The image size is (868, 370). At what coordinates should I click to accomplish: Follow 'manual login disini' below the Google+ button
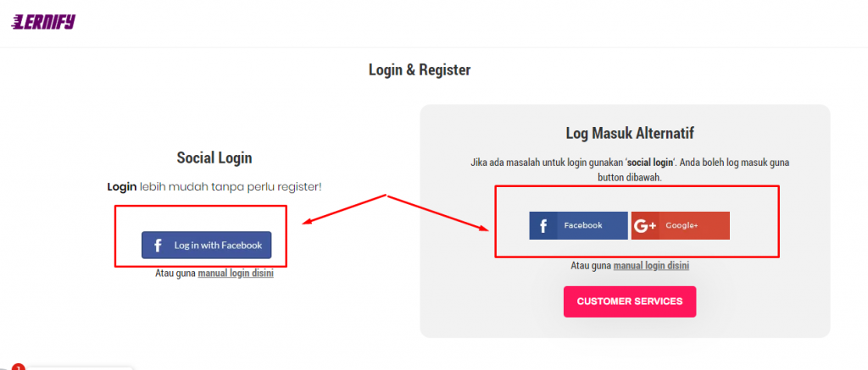pos(651,266)
